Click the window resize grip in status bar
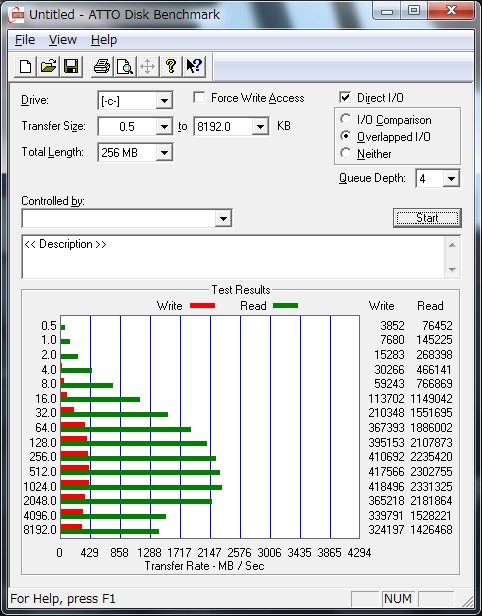Viewport: 482px width, 616px height. click(x=467, y=601)
